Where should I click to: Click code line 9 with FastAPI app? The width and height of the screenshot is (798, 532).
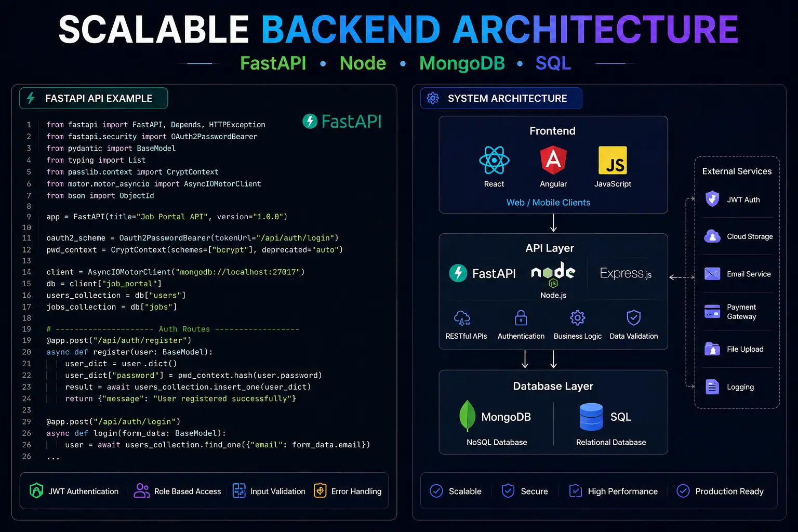pyautogui.click(x=166, y=217)
